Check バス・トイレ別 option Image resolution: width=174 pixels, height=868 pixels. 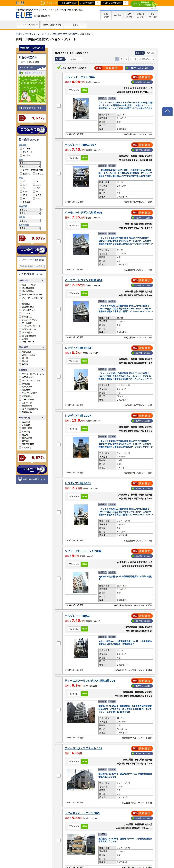point(20,285)
